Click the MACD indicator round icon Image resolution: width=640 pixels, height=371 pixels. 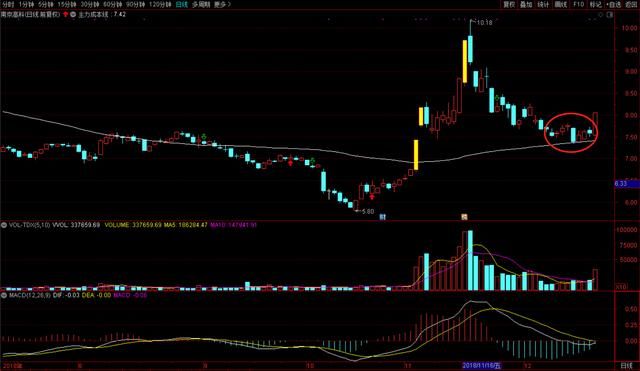tap(4, 295)
